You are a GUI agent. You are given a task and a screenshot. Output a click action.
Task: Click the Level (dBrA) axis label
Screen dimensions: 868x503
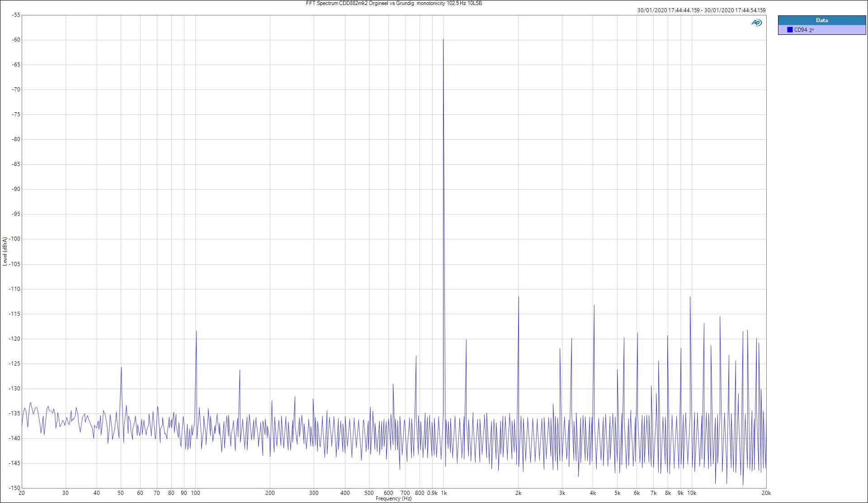[5, 251]
